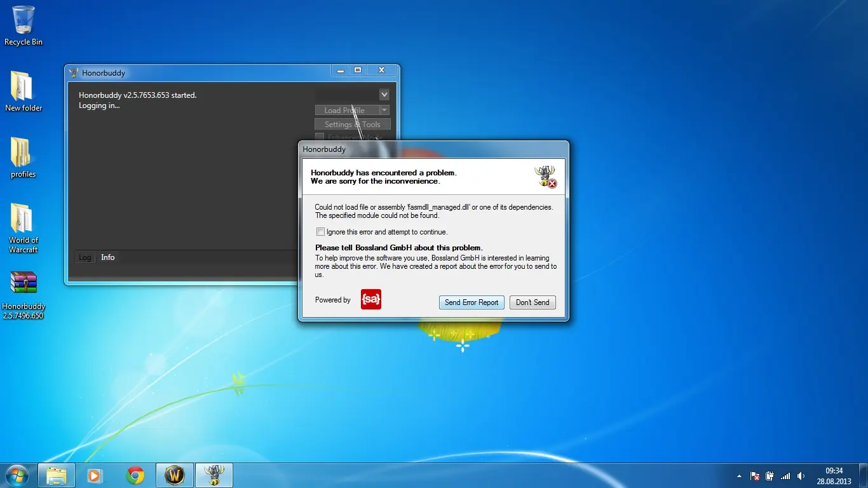Switch to Honorbuddy taskbar icon

[214, 475]
